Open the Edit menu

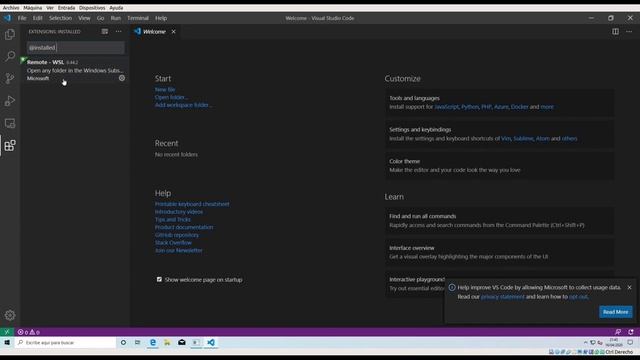[38, 18]
